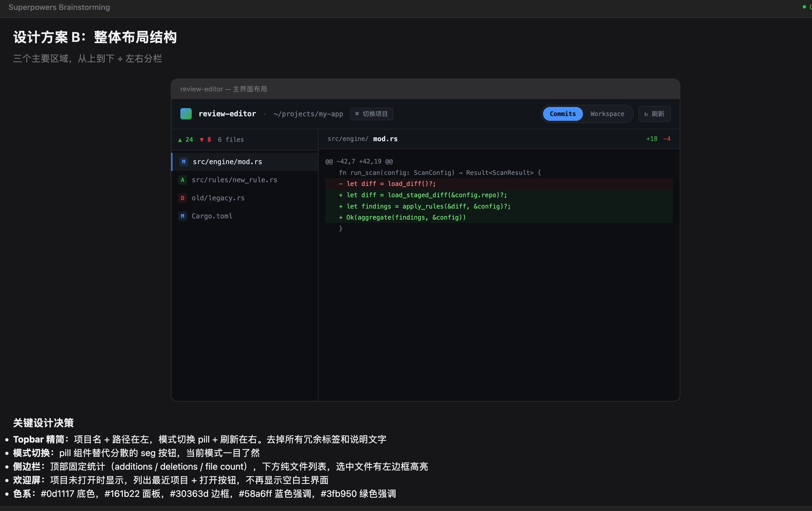Click the red deletions triangle showing 8
The height and width of the screenshot is (511, 812).
pyautogui.click(x=202, y=140)
